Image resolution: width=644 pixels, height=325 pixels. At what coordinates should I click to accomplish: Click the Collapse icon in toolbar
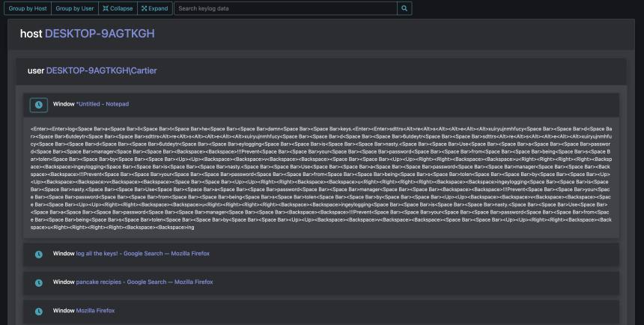(106, 8)
